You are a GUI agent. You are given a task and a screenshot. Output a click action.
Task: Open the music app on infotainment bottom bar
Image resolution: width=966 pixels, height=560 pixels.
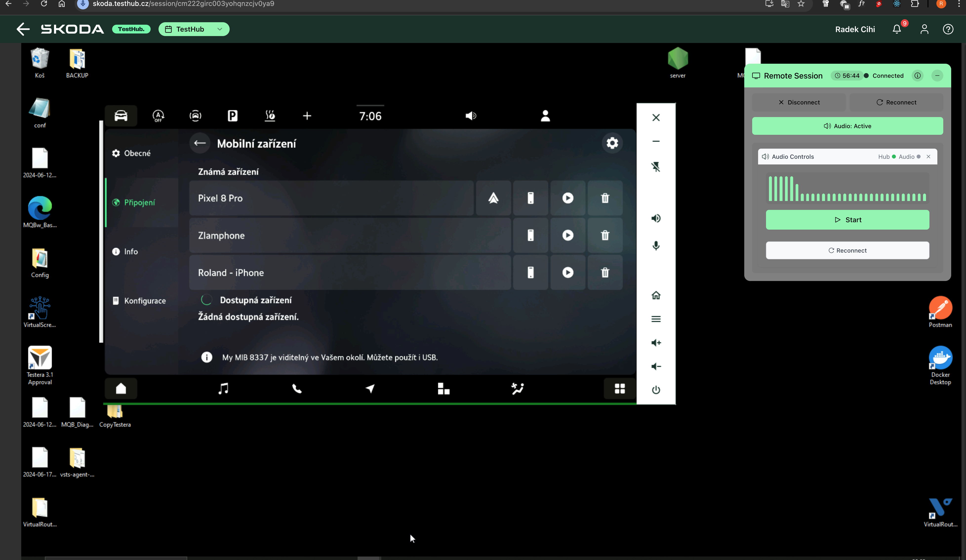(x=223, y=388)
